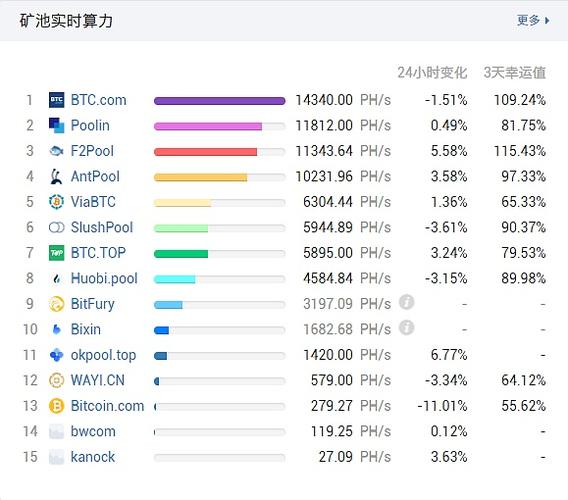The image size is (568, 500).
Task: Click the 24小时变化 column header
Action: pyautogui.click(x=432, y=73)
